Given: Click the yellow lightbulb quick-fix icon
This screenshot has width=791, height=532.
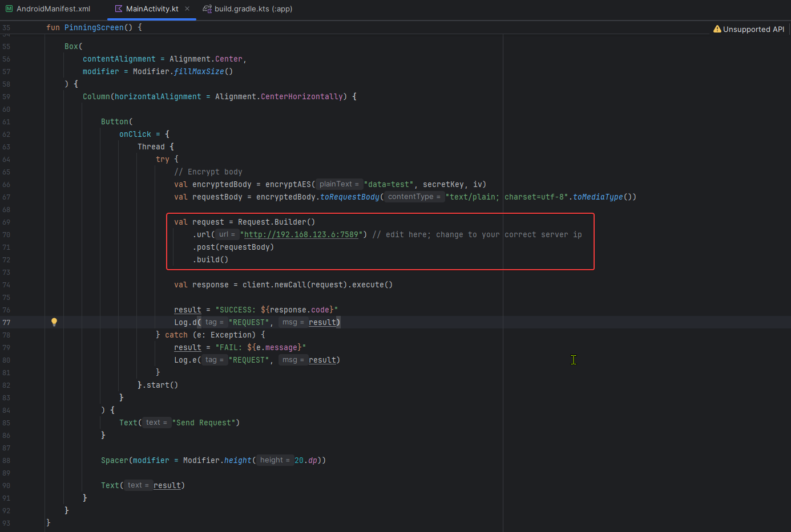Looking at the screenshot, I should pyautogui.click(x=54, y=322).
